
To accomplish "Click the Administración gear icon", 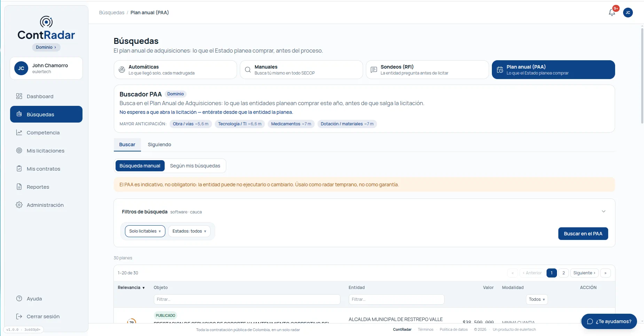I will [x=19, y=205].
